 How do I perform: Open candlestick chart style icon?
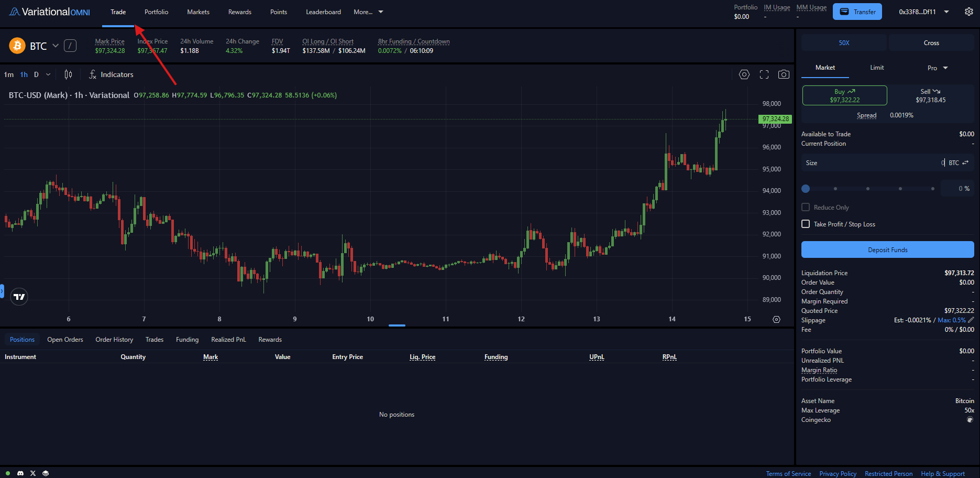click(68, 74)
